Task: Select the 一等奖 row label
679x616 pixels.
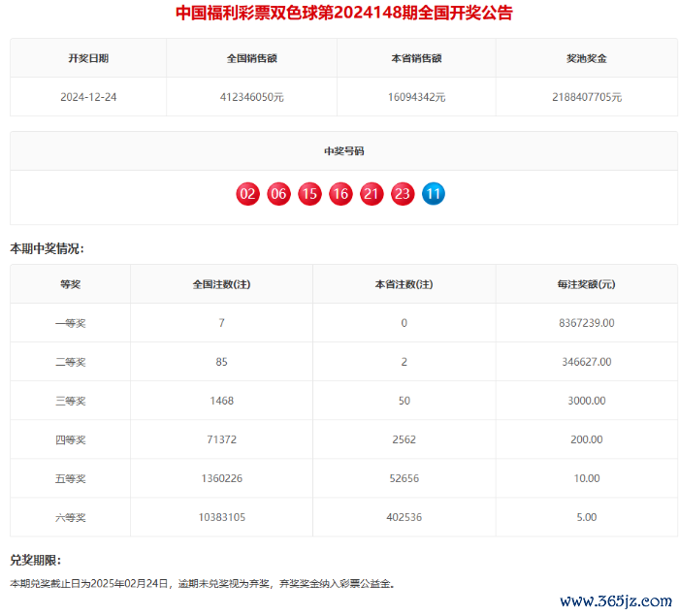Action: tap(70, 323)
